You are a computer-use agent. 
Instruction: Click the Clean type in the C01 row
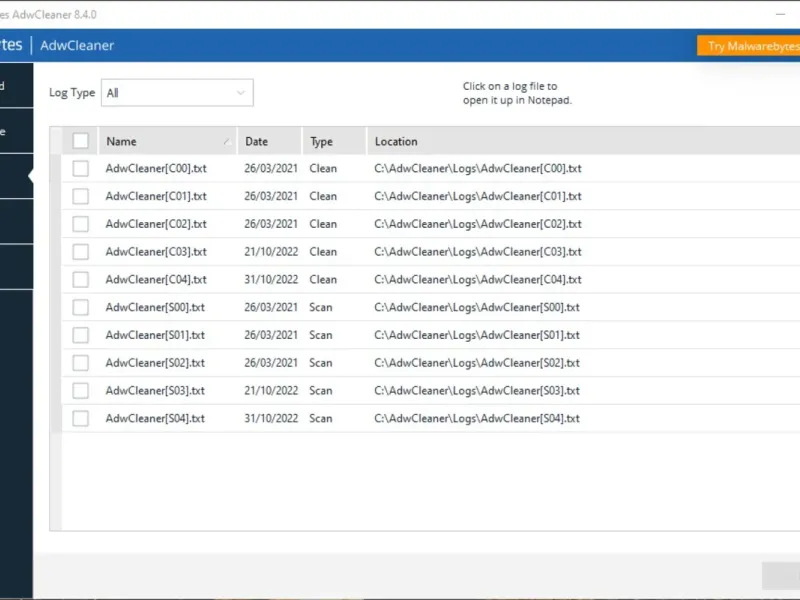(x=323, y=196)
